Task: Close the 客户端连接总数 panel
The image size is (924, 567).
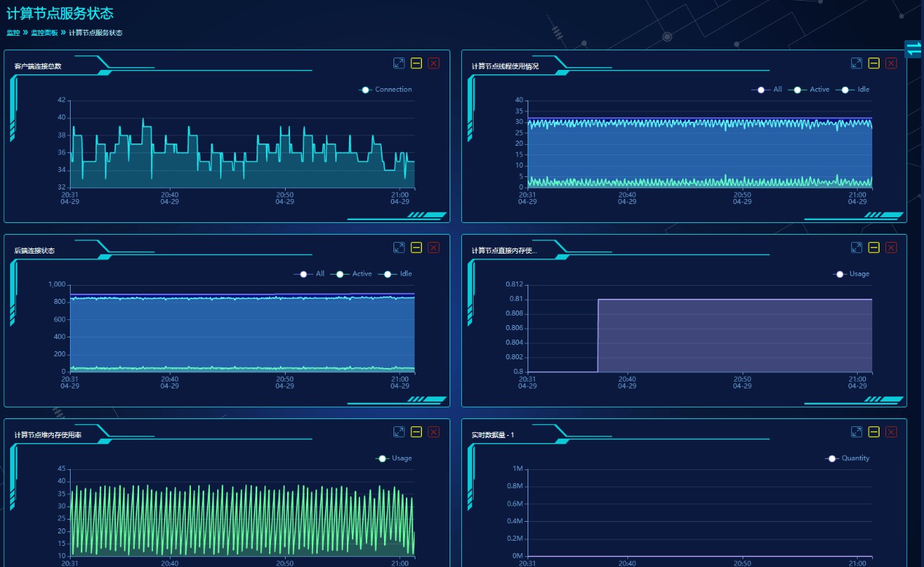Action: coord(434,63)
